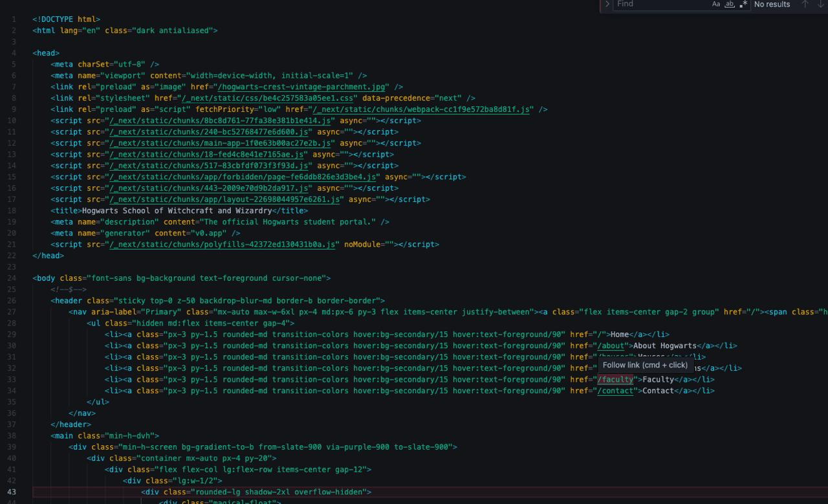Open the main-app chunk script link
The image size is (828, 504).
pyautogui.click(x=221, y=143)
